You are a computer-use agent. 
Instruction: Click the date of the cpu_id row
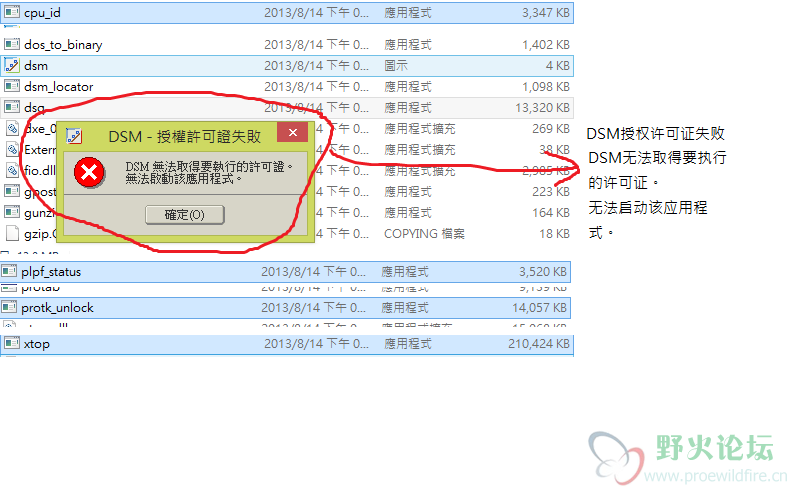316,13
